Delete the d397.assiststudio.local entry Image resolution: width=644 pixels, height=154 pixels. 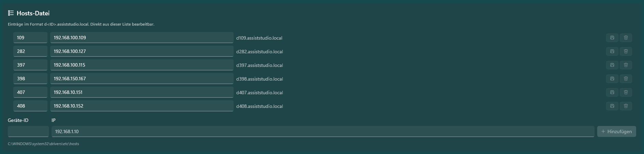tap(626, 65)
